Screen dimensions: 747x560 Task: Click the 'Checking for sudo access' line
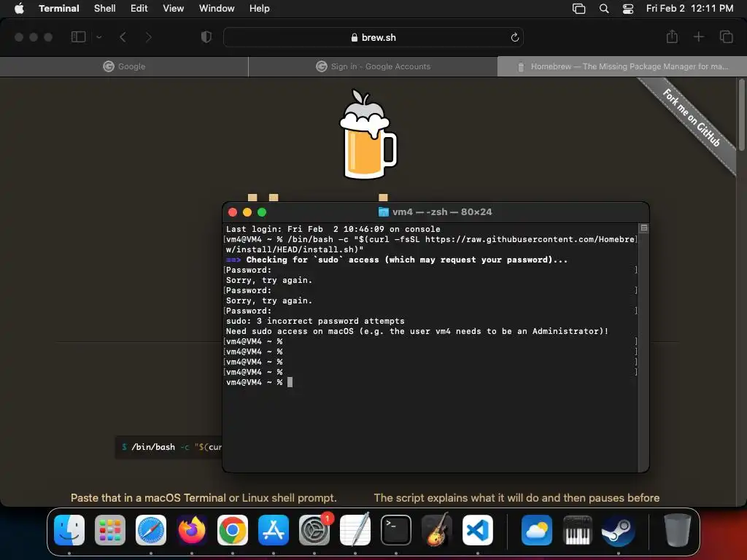[397, 260]
